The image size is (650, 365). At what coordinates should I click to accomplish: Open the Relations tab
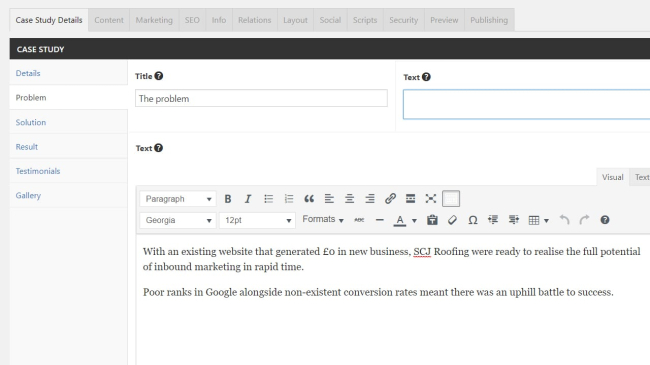(255, 20)
